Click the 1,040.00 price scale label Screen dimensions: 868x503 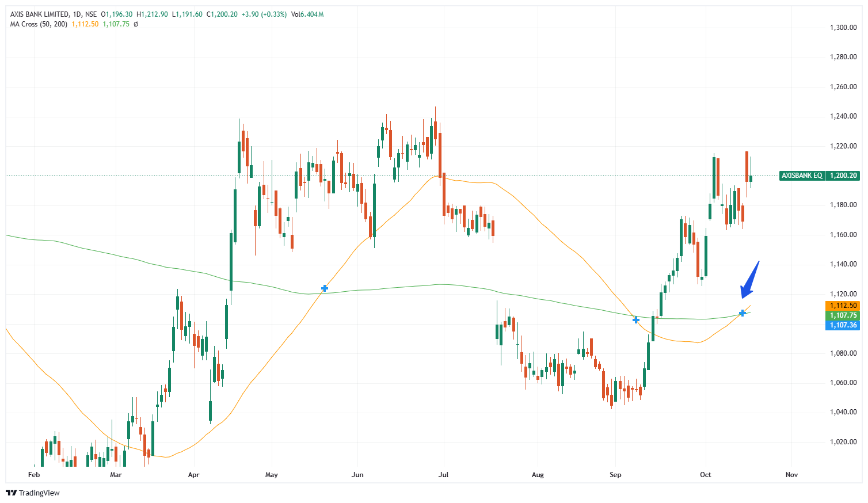point(843,412)
